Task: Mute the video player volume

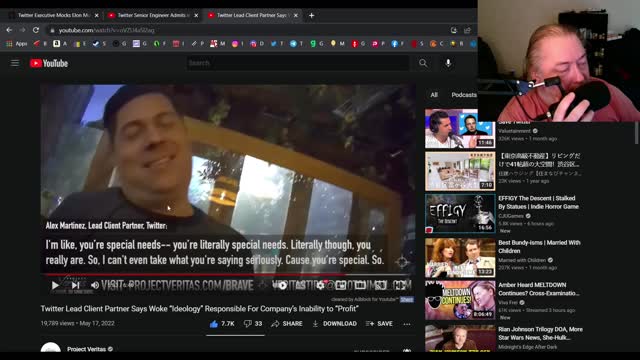Action: pyautogui.click(x=95, y=285)
